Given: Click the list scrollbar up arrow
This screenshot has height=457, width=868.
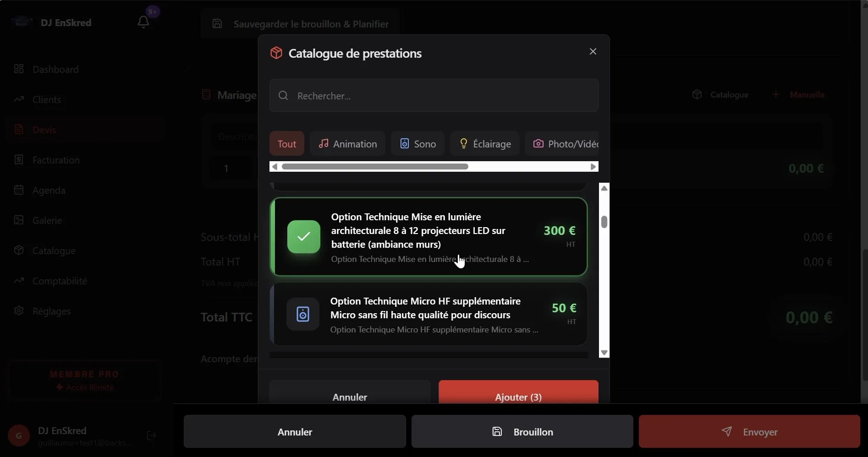Looking at the screenshot, I should [604, 188].
